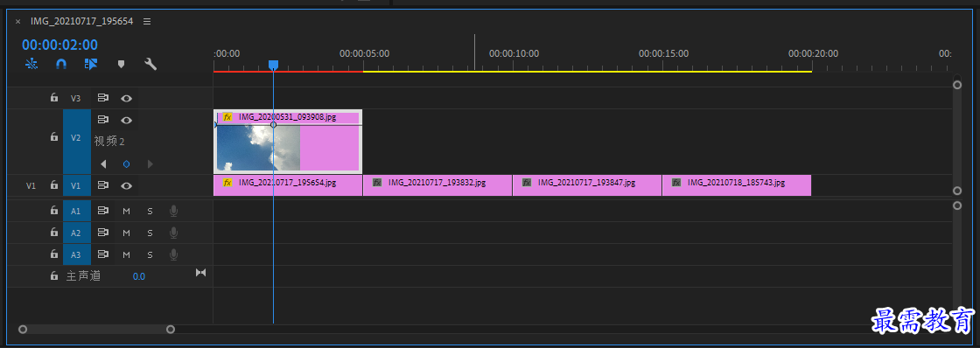Toggle insert sequences as nests option
The height and width of the screenshot is (348, 980).
point(31,64)
